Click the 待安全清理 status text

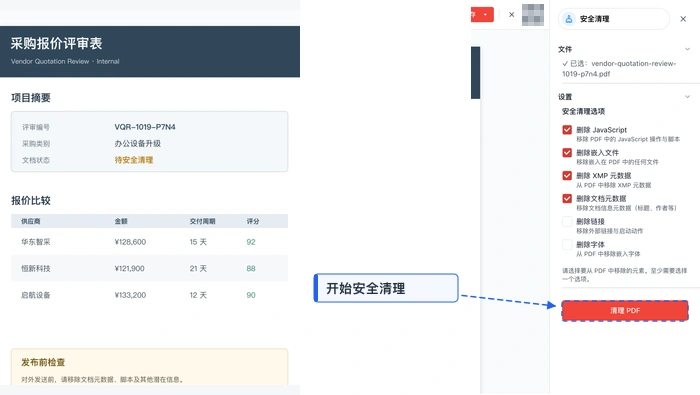(x=133, y=160)
